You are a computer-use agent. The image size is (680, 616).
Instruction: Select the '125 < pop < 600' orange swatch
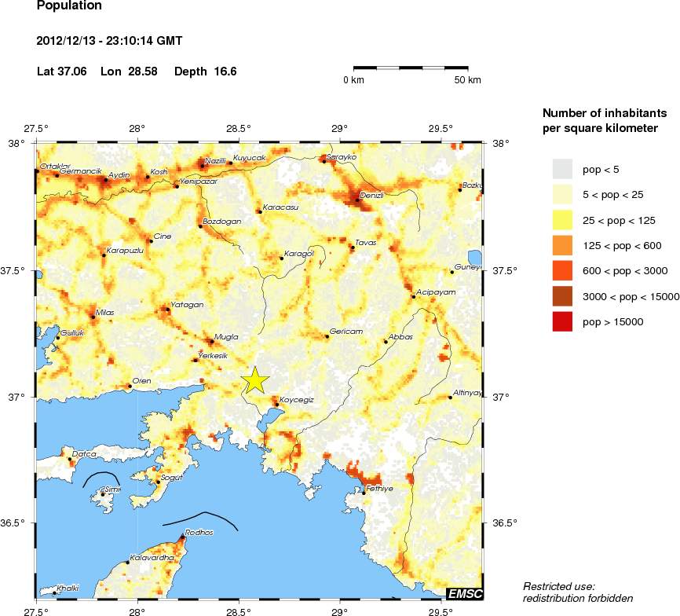click(x=562, y=245)
